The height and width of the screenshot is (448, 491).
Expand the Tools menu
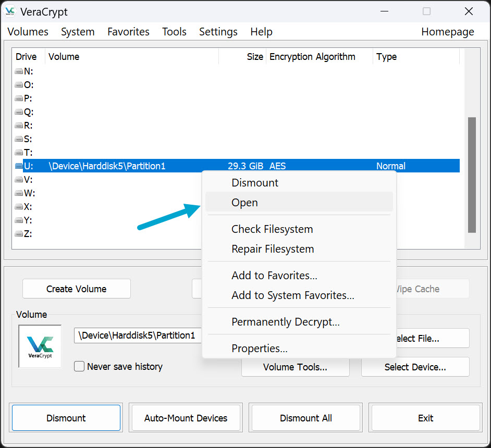(x=174, y=32)
